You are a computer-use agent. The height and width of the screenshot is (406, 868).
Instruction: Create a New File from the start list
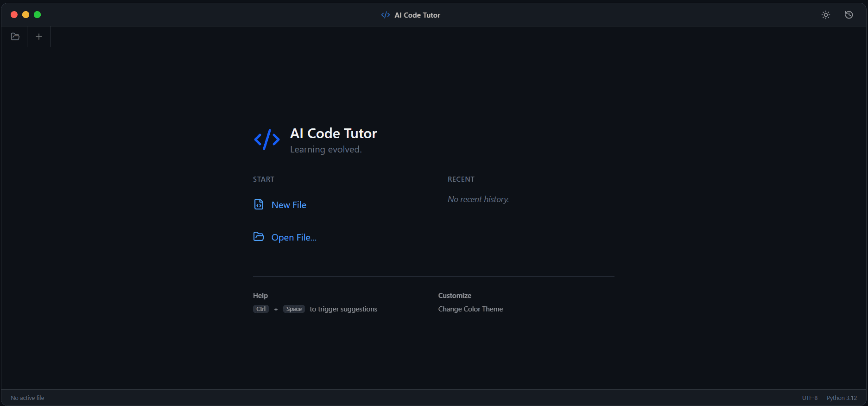pyautogui.click(x=289, y=205)
